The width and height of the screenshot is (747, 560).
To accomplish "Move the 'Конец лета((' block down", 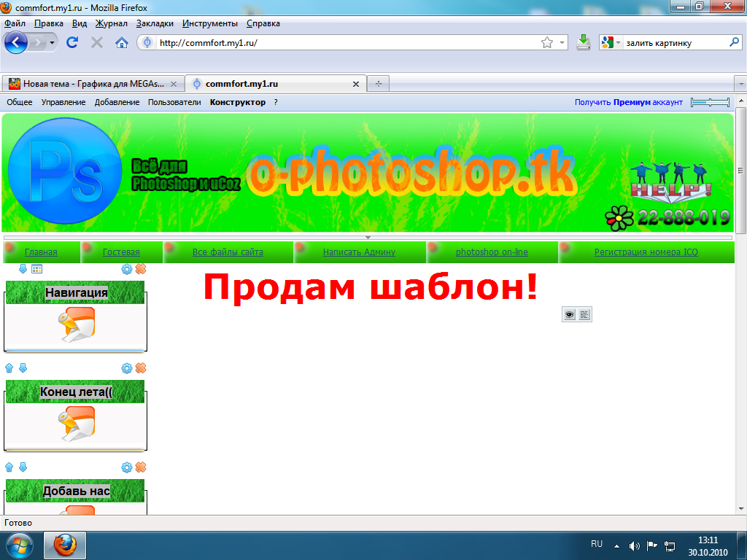I will (x=23, y=368).
